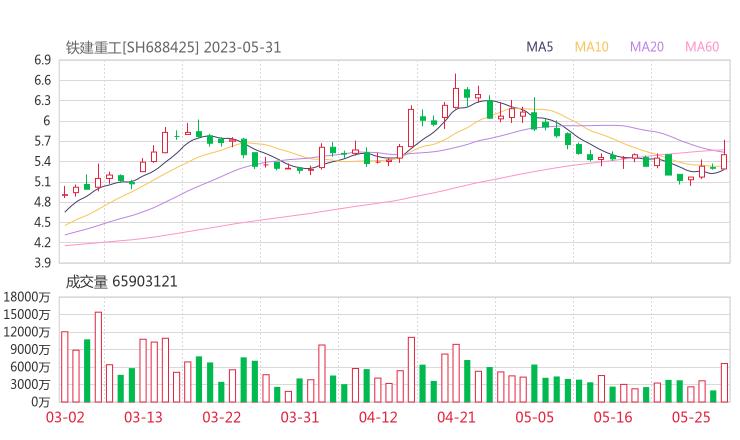
Task: Click the 05-25 date axis label
Action: 691,417
